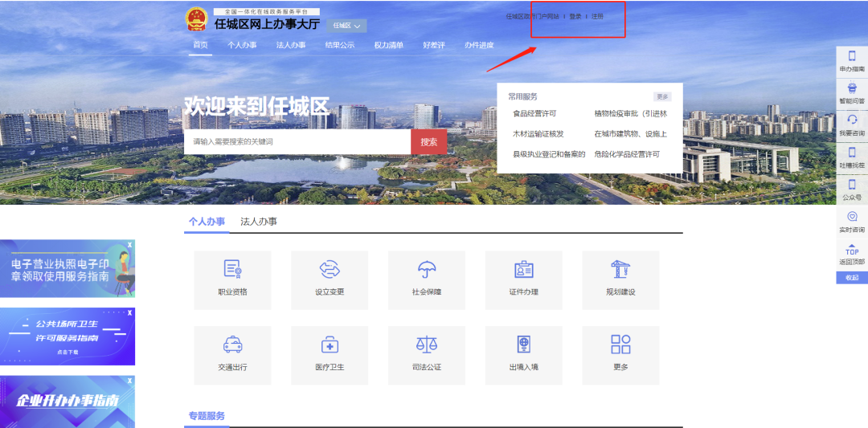Open the 规划建设 crane icon
The height and width of the screenshot is (428, 868).
[620, 271]
